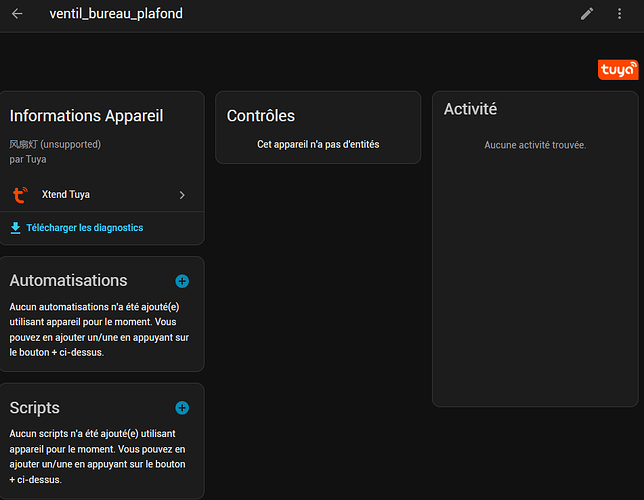This screenshot has height=500, width=644.
Task: Select the Informations Appareil heading
Action: (86, 116)
